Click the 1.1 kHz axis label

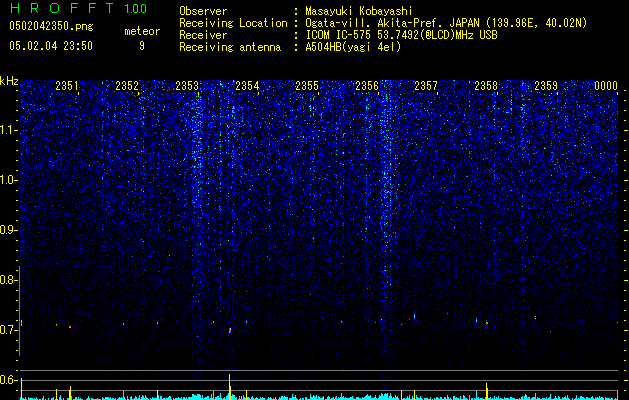coord(8,130)
